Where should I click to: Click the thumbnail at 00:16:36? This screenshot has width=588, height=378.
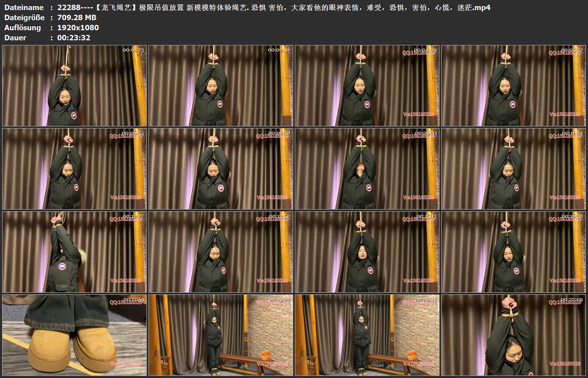[x=514, y=252]
